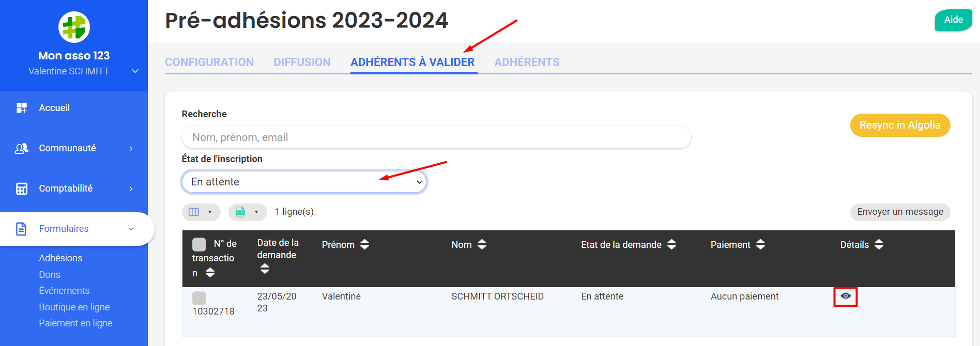Viewport: 980px width, 346px height.
Task: Sort the table by Prénom
Action: [364, 245]
